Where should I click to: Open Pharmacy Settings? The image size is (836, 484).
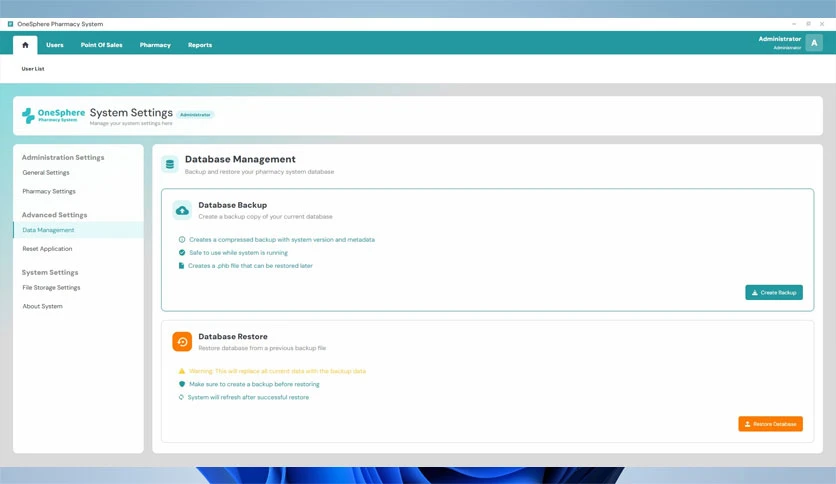point(49,191)
